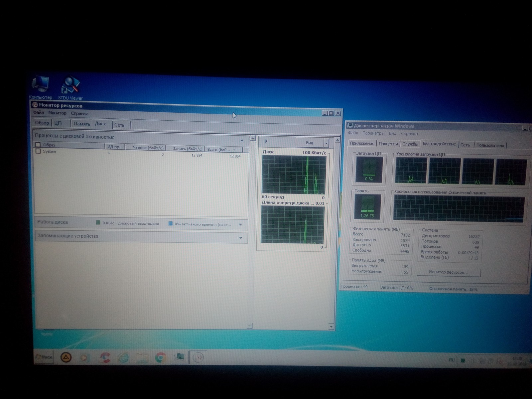532x399 pixels.
Task: Check the System process checkbox
Action: (x=38, y=151)
